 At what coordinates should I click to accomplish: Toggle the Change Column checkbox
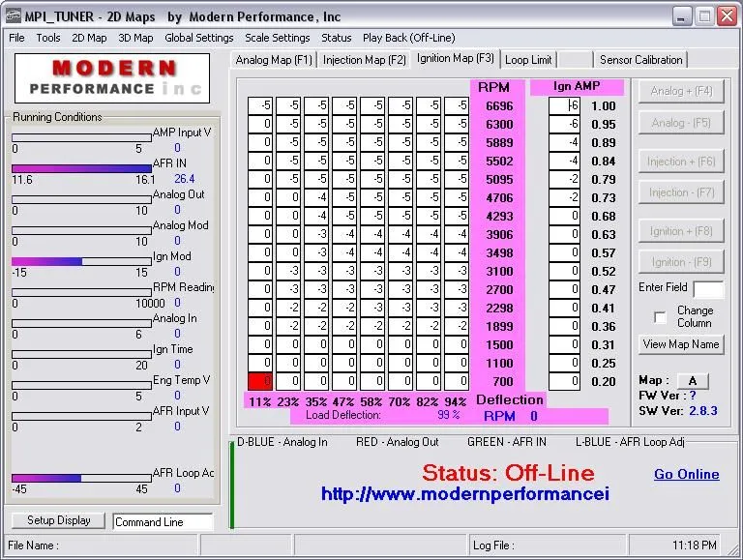point(660,317)
